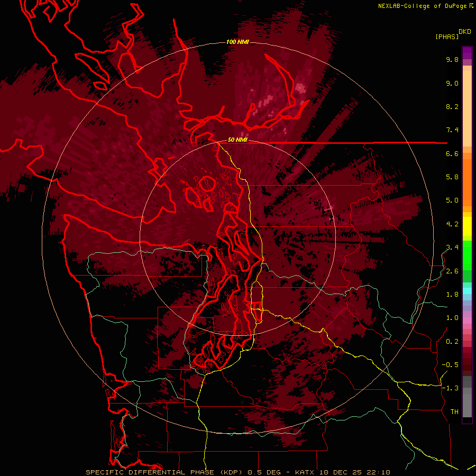Click the 4.2 color scale value
Image resolution: width=476 pixels, height=476 pixels.
pyautogui.click(x=452, y=224)
